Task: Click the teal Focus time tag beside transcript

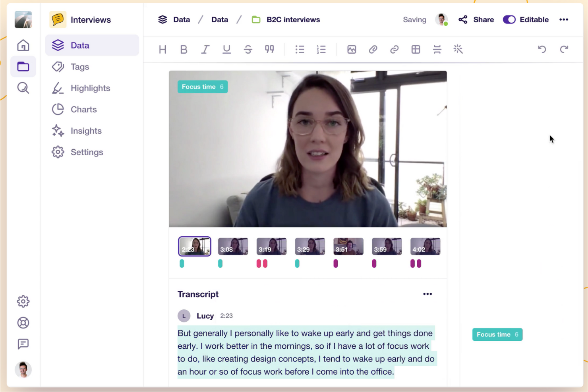Action: (x=497, y=334)
